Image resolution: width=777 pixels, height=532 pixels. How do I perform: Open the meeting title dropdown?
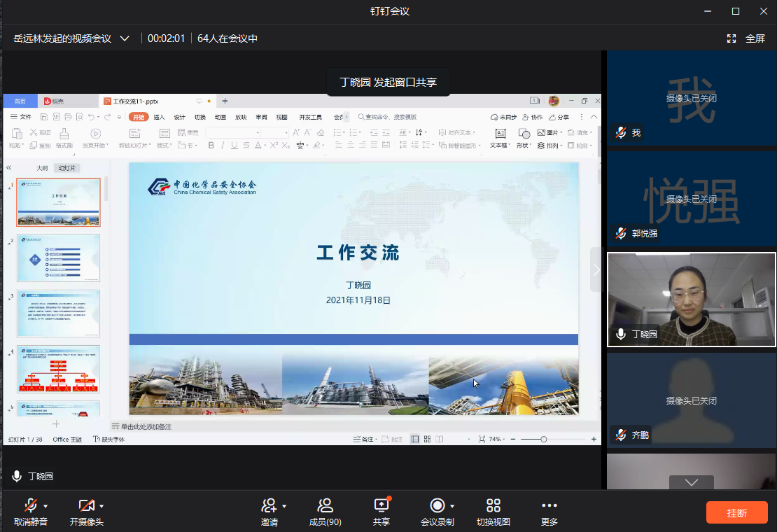click(x=124, y=38)
